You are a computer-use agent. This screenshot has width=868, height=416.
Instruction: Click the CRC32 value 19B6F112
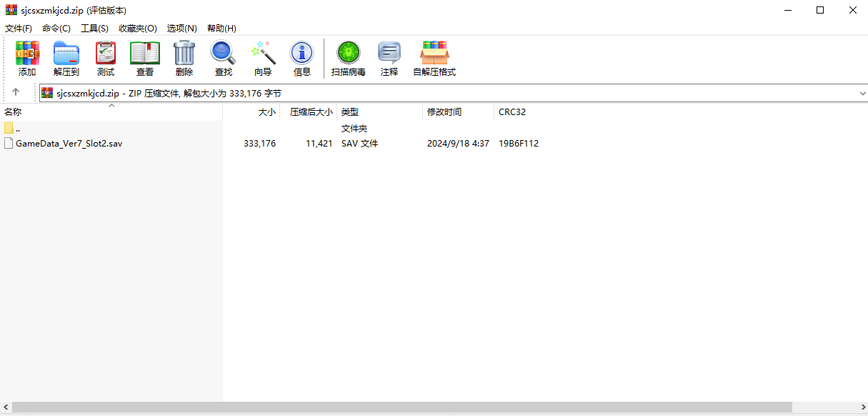[519, 143]
